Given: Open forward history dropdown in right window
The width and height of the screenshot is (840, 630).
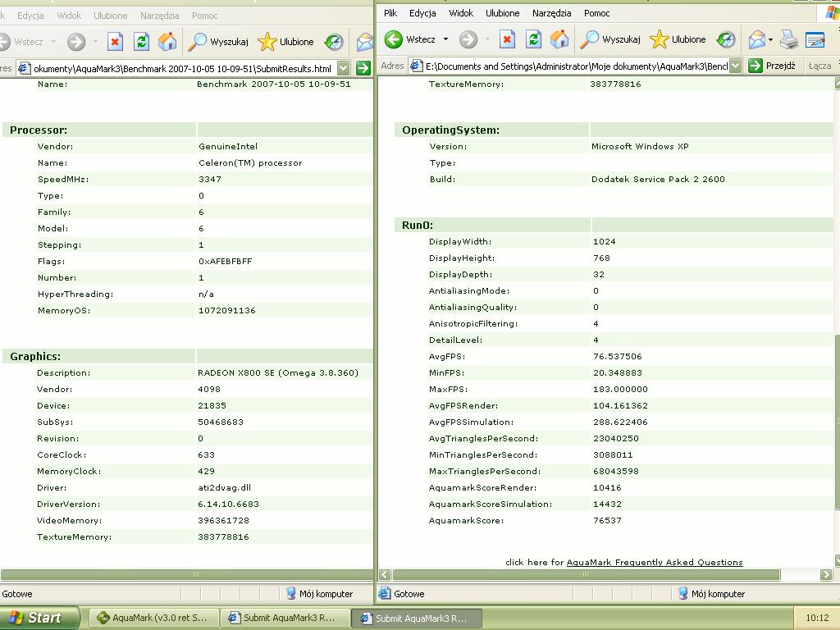Looking at the screenshot, I should point(487,39).
